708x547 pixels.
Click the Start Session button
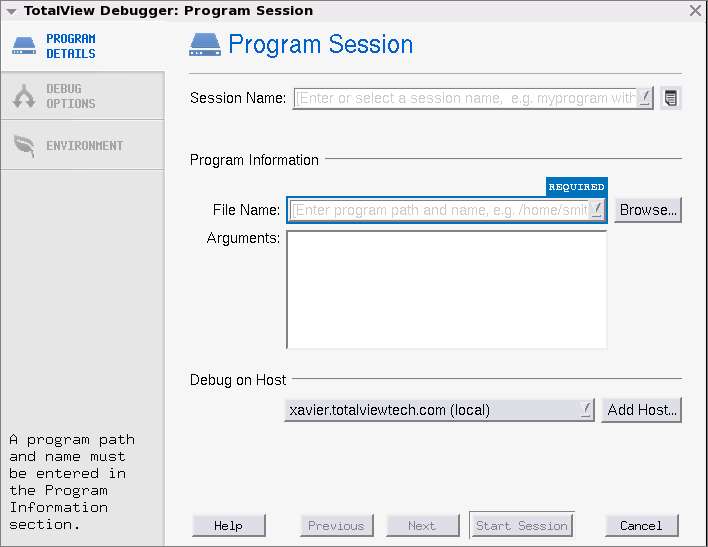pos(521,526)
